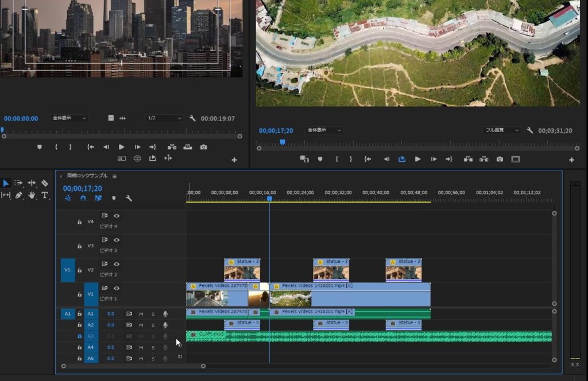The width and height of the screenshot is (588, 381).
Task: Open source monitor 全体表示 zoom dropdown
Action: click(68, 118)
